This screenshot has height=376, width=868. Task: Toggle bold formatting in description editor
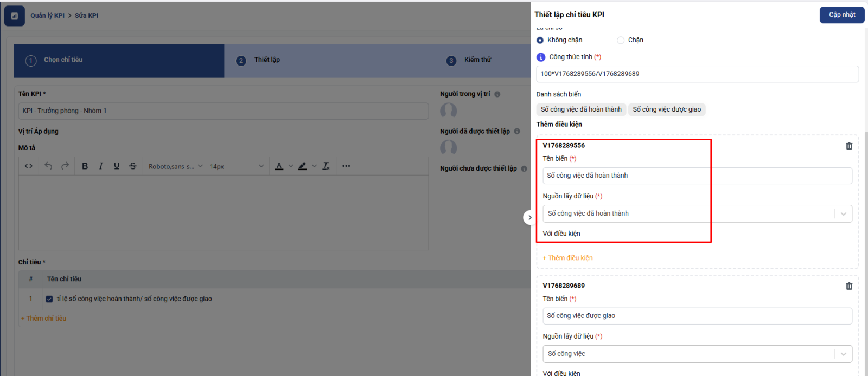(85, 166)
